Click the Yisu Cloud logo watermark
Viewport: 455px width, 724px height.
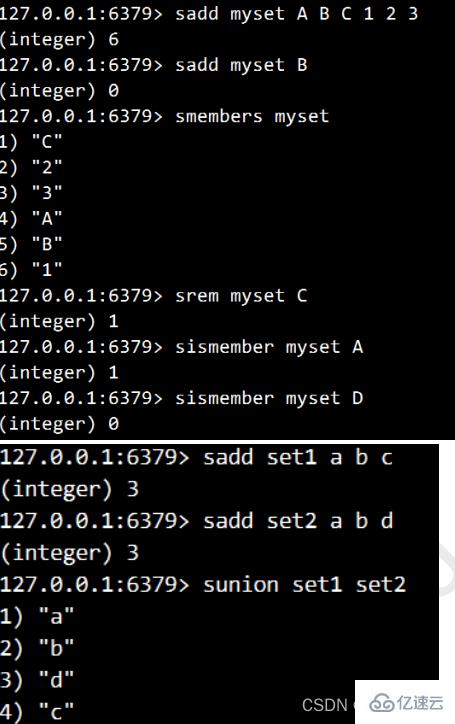click(x=406, y=703)
